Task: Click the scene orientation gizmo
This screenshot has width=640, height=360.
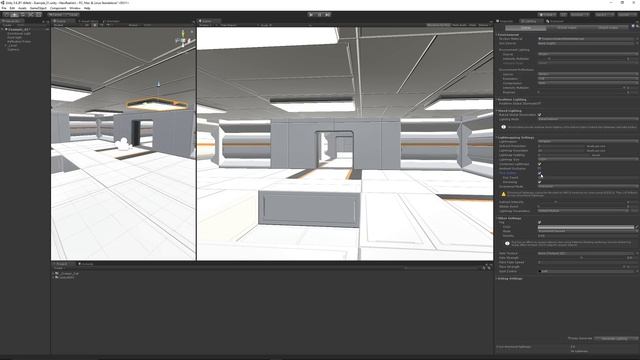Action: coord(182,40)
